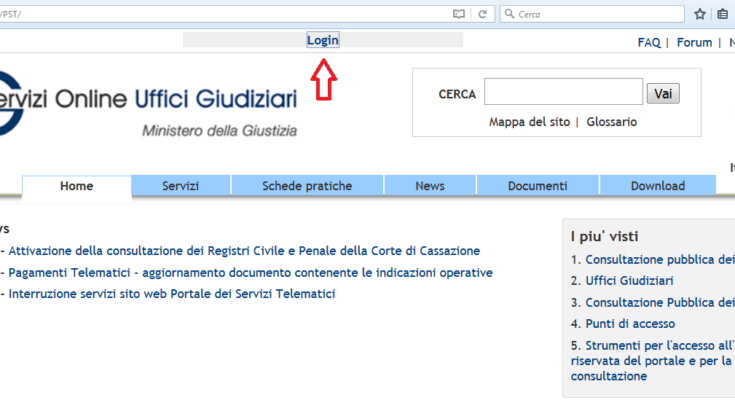Open Uffici Giudiziari most-visited link
This screenshot has height=400, width=735.
click(x=629, y=281)
